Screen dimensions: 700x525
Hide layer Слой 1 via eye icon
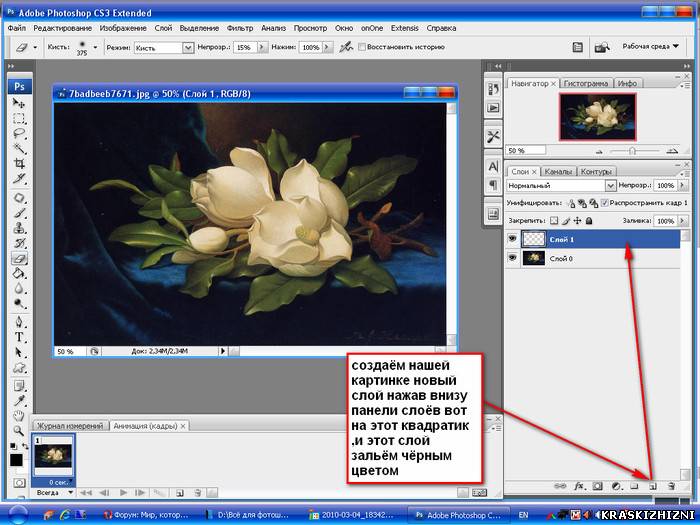(x=512, y=239)
